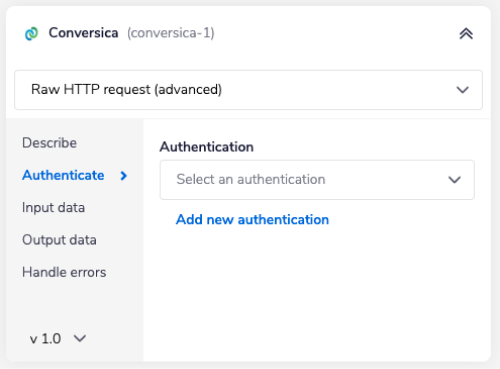The width and height of the screenshot is (500, 369).
Task: Switch to the Output data section
Action: click(x=59, y=240)
